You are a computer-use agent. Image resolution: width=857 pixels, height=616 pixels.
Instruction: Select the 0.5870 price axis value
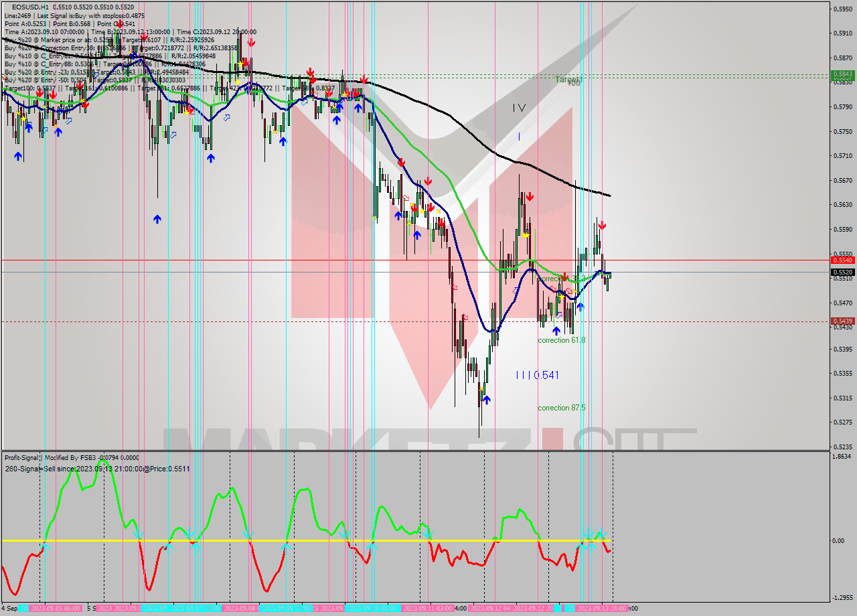coord(842,57)
